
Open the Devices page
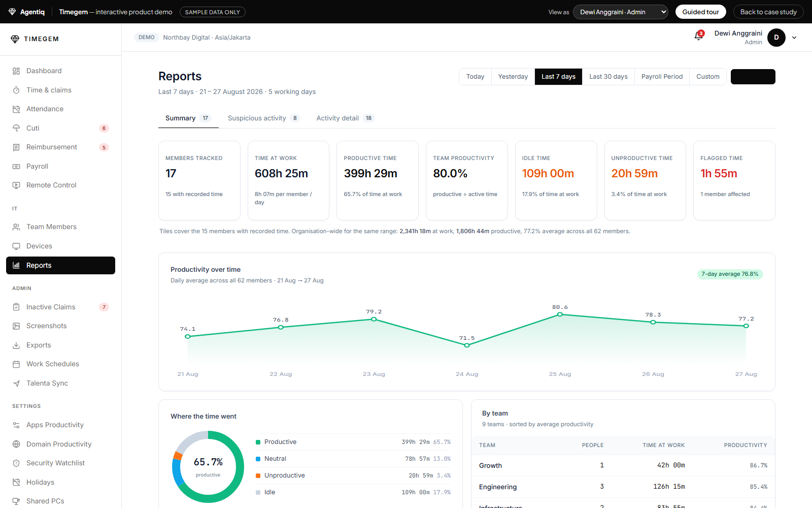point(60,246)
